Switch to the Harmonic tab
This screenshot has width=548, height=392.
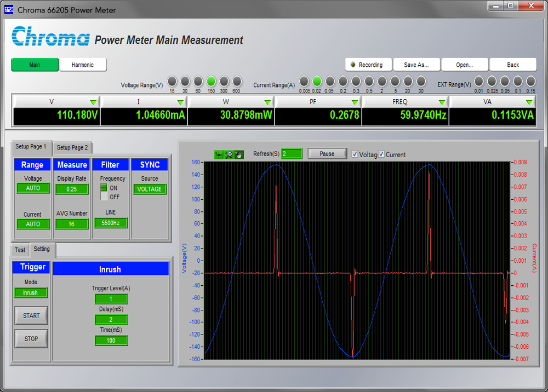point(83,65)
